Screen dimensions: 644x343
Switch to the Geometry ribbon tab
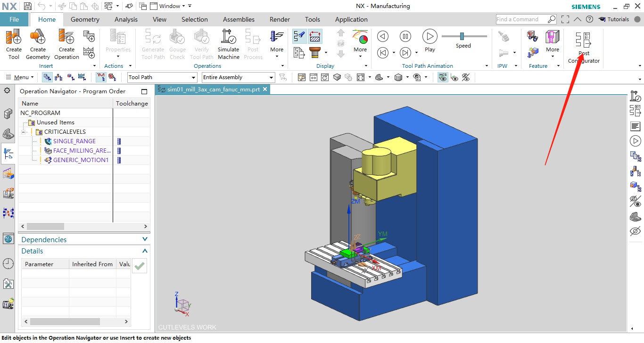85,19
